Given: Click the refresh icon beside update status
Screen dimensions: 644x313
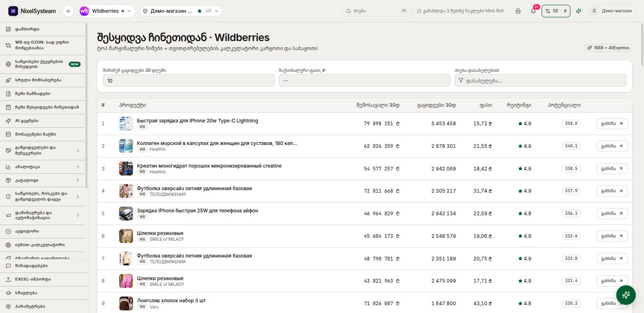Looking at the screenshot, I should pos(419,11).
